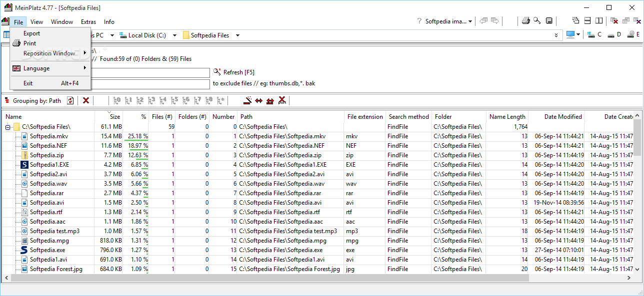Click the magic wand auto-fit columns icon
This screenshot has height=296, width=644.
247,100
